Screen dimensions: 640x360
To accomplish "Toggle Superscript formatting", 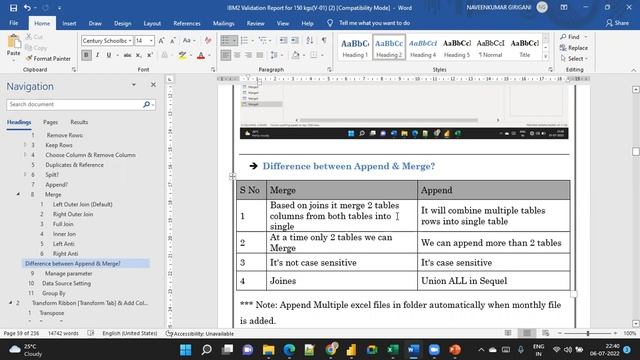I will [150, 55].
